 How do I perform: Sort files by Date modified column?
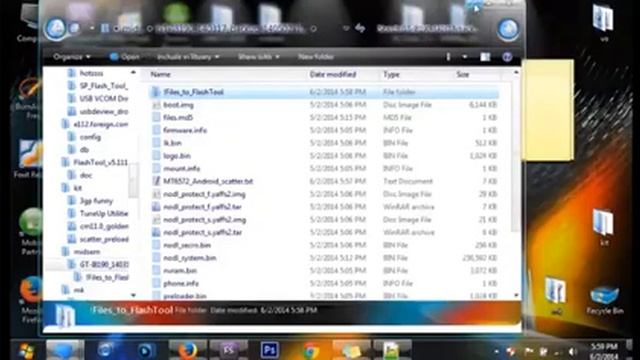333,74
